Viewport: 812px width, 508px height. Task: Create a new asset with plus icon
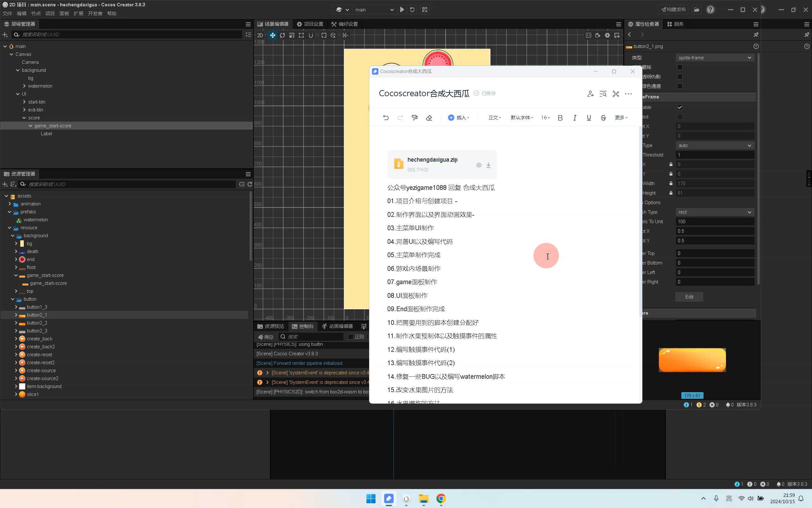(x=5, y=184)
